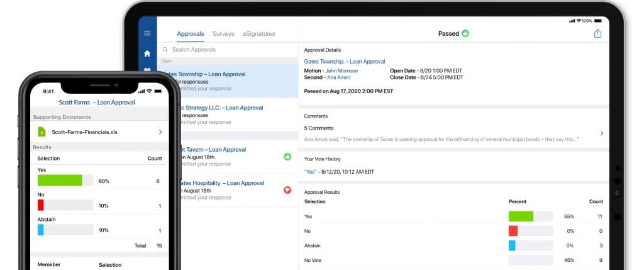Click the green XLS file icon

[42, 132]
